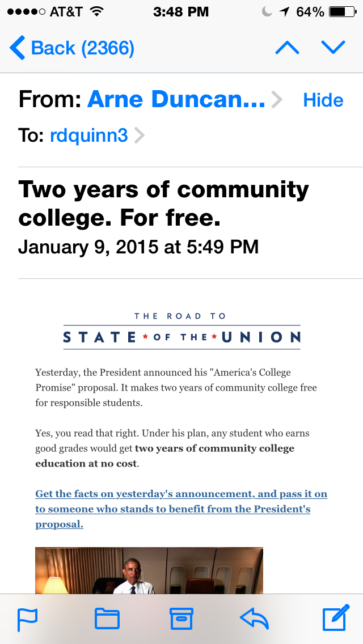Tap the Do Not Disturb moon icon
The image size is (363, 644).
267,12
